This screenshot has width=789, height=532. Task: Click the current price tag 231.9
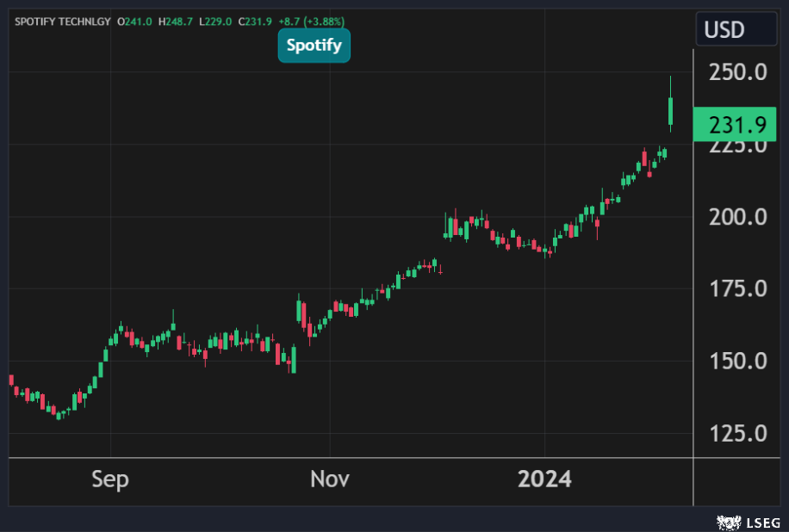(x=736, y=125)
